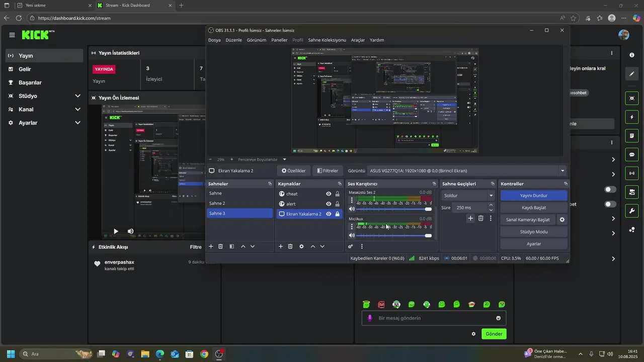Open virtual camera settings gear
Viewport: 644px width, 362px height.
[x=562, y=220]
